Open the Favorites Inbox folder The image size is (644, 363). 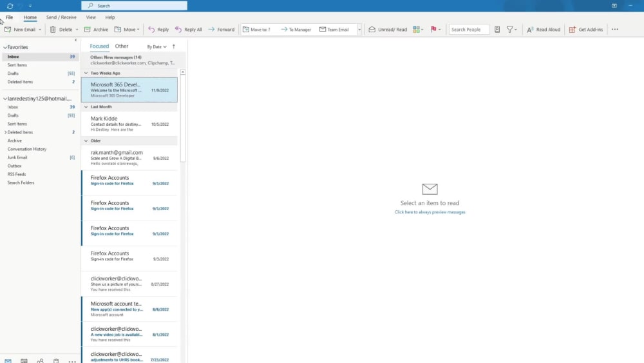(x=39, y=57)
